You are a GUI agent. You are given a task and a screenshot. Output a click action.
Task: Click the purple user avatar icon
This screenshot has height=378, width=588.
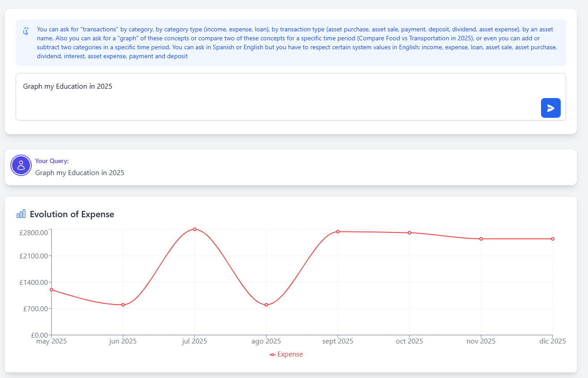coord(21,165)
